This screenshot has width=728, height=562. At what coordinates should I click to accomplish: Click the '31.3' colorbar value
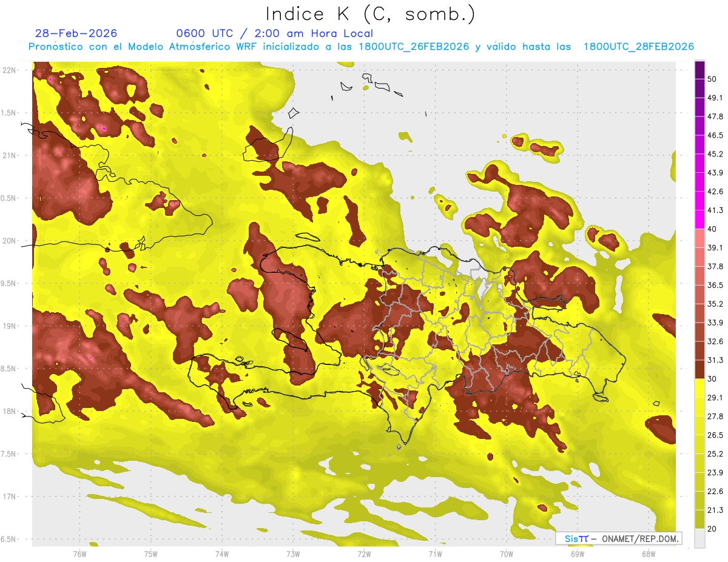tap(715, 360)
